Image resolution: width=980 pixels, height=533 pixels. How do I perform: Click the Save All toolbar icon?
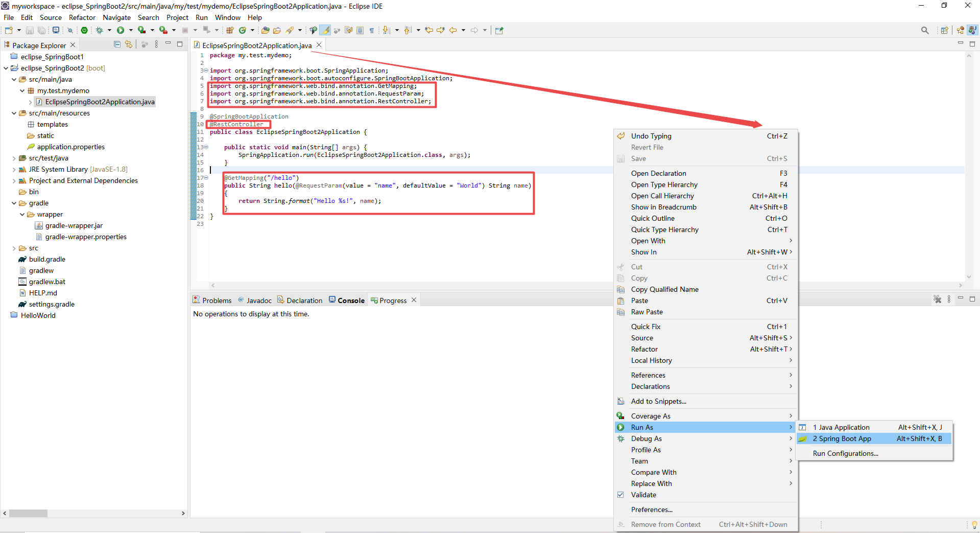41,30
